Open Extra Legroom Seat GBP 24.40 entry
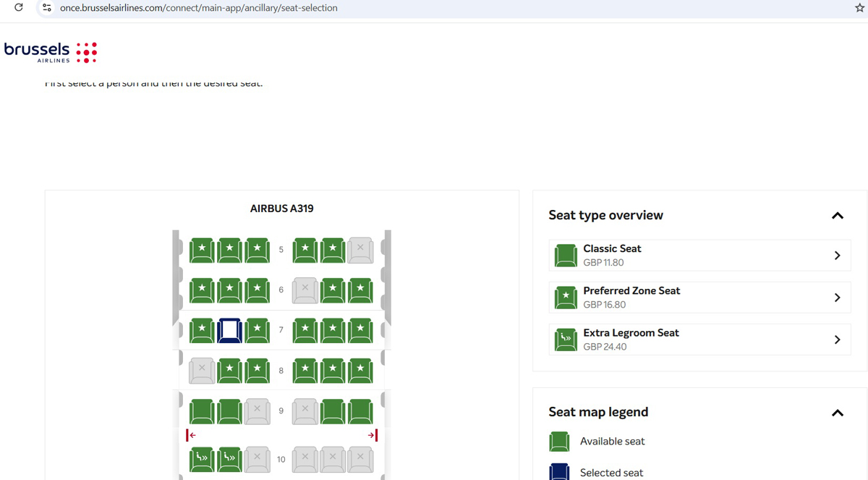The height and width of the screenshot is (480, 868). pyautogui.click(x=699, y=340)
